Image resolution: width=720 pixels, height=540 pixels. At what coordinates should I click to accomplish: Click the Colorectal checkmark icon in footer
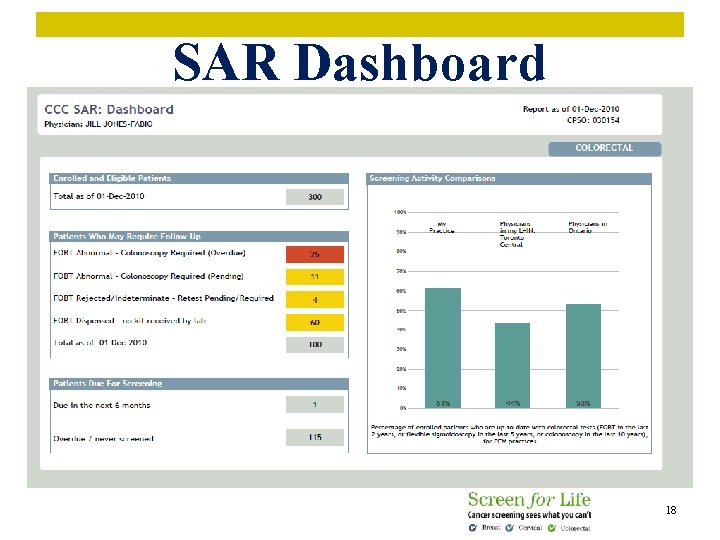tap(551, 528)
